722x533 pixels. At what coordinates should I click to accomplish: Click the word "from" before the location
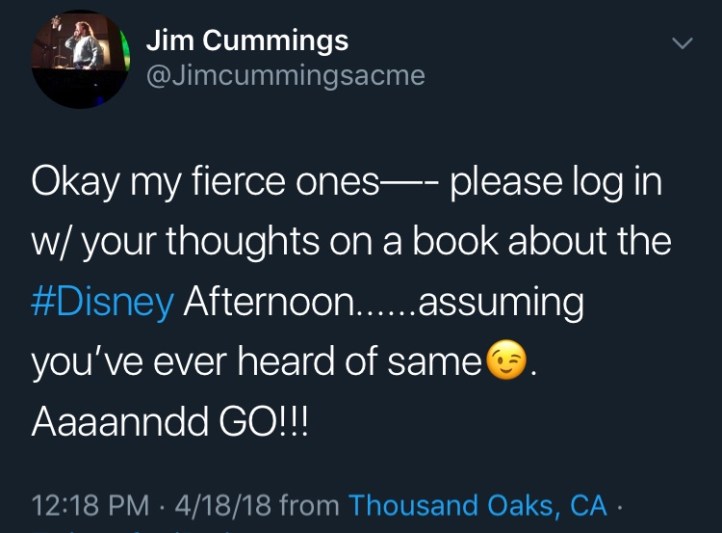pos(309,506)
